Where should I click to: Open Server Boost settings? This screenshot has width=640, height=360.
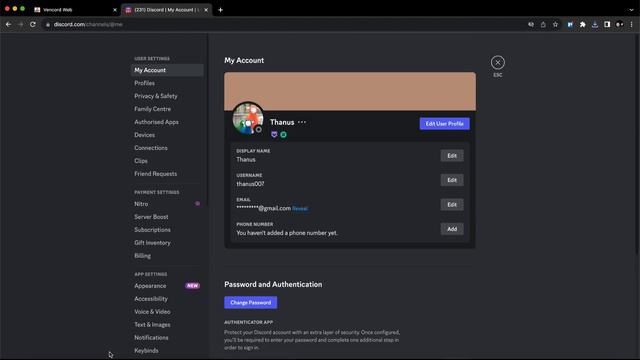pyautogui.click(x=167, y=217)
